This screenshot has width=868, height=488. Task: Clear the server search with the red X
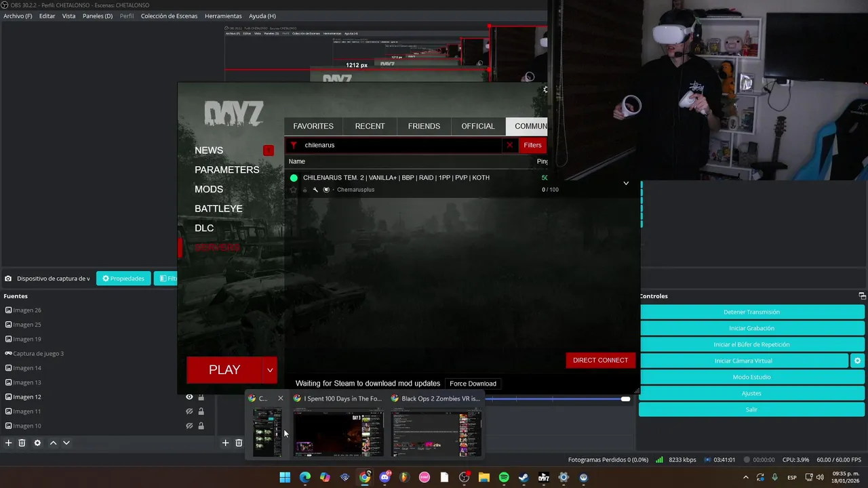[510, 145]
